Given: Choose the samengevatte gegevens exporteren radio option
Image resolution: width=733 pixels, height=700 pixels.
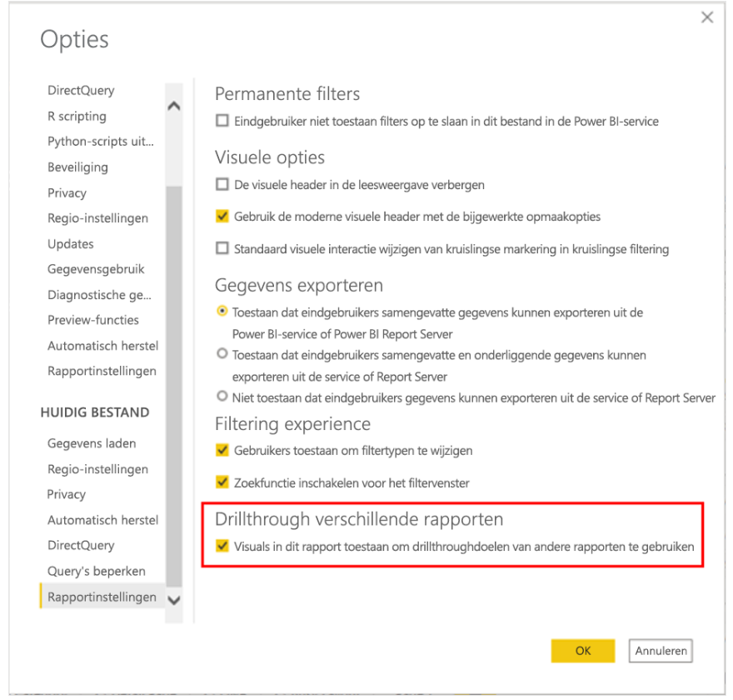Looking at the screenshot, I should [x=222, y=312].
